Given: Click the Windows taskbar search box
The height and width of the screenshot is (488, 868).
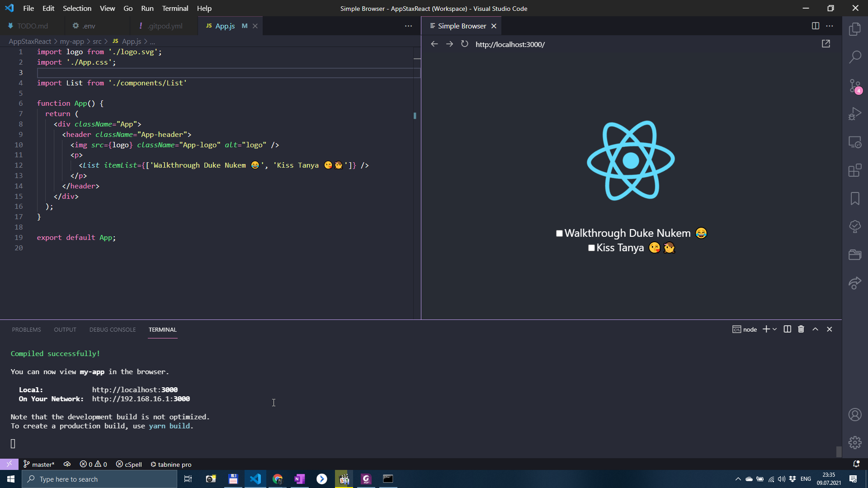Looking at the screenshot, I should pyautogui.click(x=99, y=479).
